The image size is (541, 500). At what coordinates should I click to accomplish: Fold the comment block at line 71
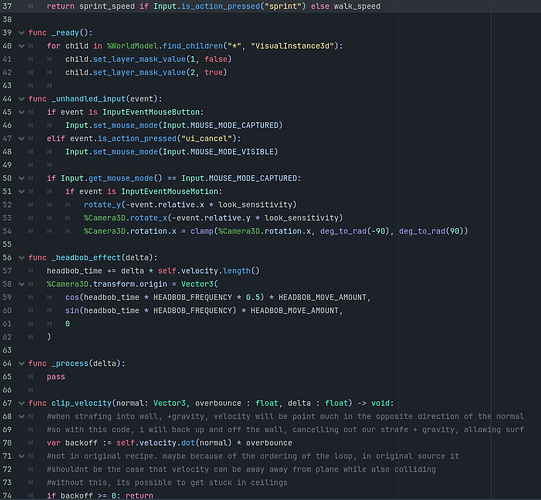tap(21, 456)
